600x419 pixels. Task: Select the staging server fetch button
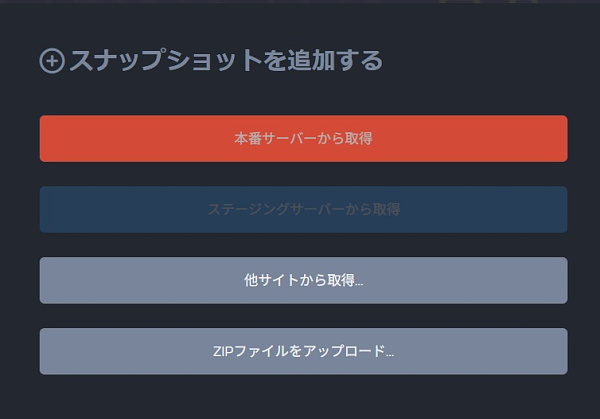[x=303, y=209]
